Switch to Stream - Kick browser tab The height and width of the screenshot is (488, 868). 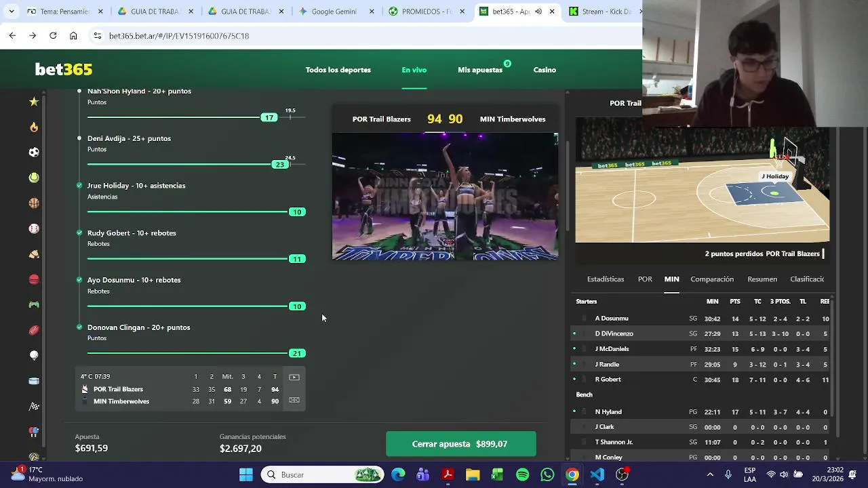(x=601, y=12)
